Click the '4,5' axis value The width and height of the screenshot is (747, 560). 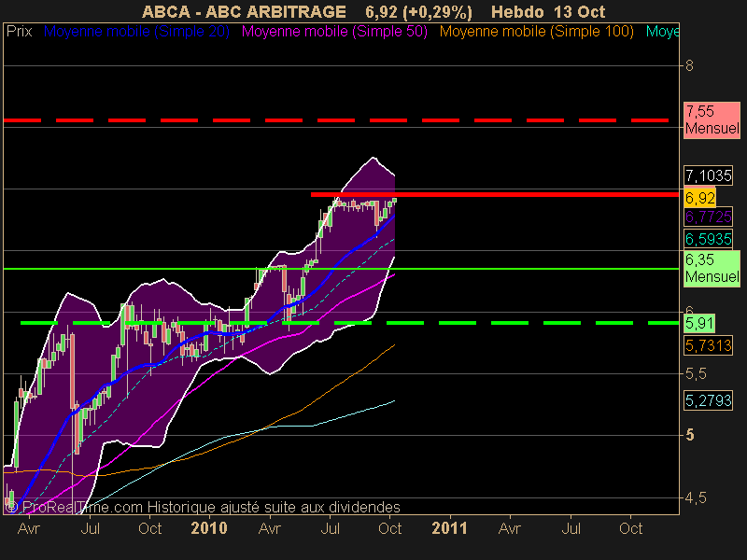(x=696, y=498)
